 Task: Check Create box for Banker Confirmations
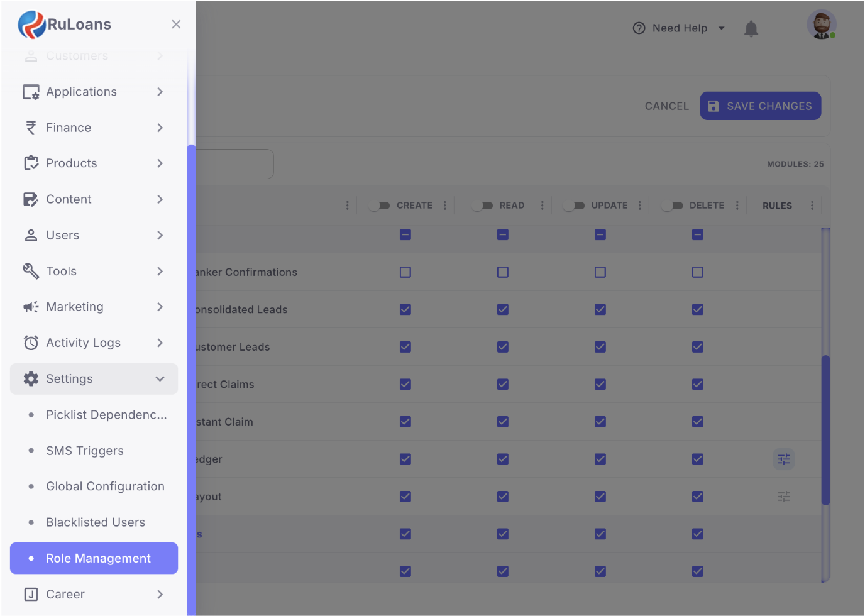pyautogui.click(x=405, y=272)
